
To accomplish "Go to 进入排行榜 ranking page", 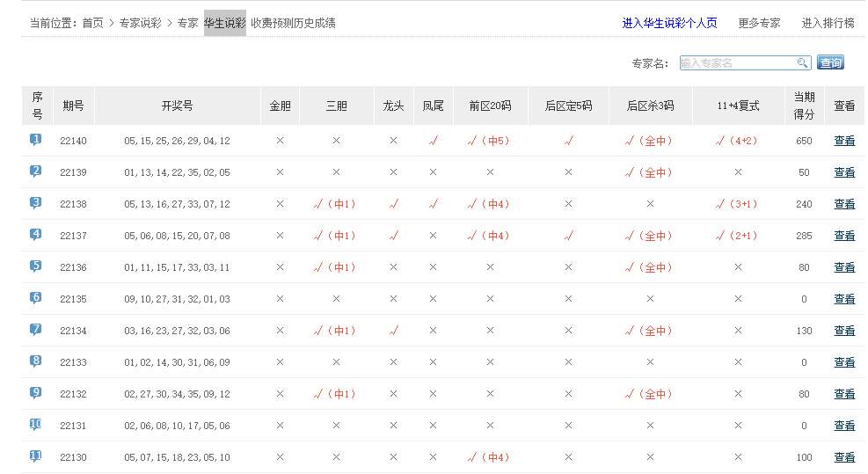I will [828, 23].
